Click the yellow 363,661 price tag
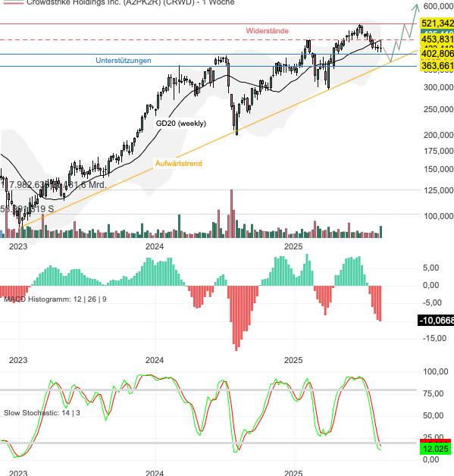Screen dimensions: 454x476 437,66
